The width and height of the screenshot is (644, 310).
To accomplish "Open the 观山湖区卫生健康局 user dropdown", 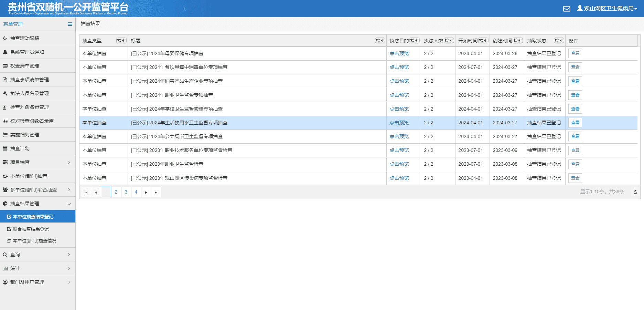I will tap(607, 9).
